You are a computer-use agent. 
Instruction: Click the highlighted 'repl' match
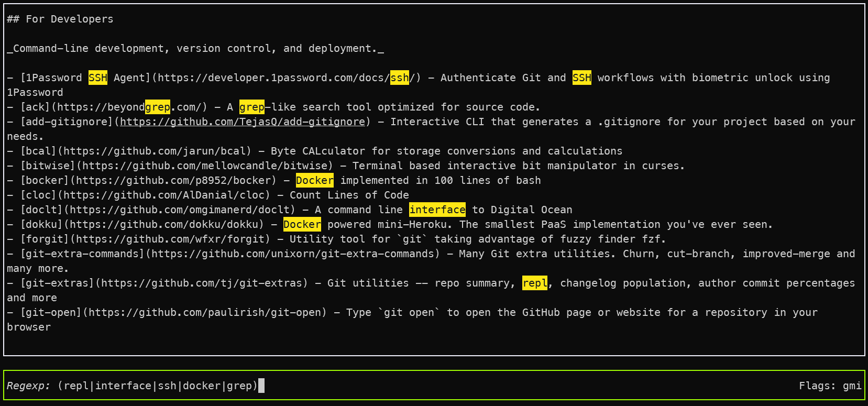click(x=535, y=283)
